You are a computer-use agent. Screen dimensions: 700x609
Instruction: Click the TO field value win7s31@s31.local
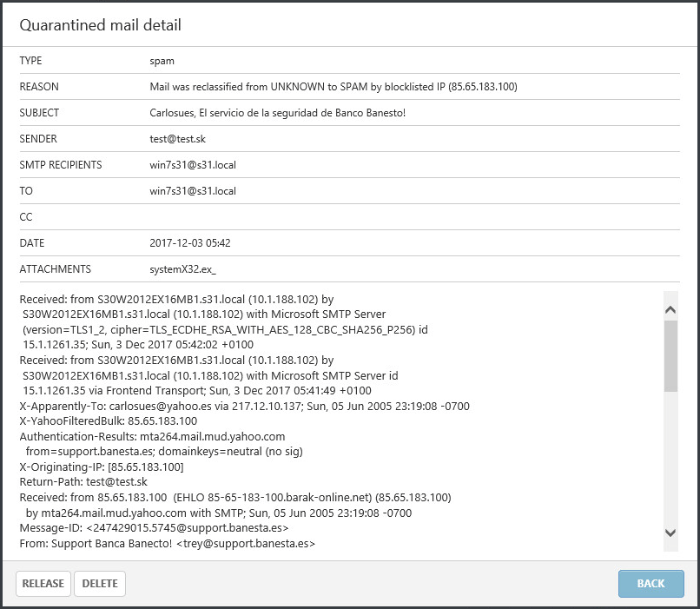point(194,191)
